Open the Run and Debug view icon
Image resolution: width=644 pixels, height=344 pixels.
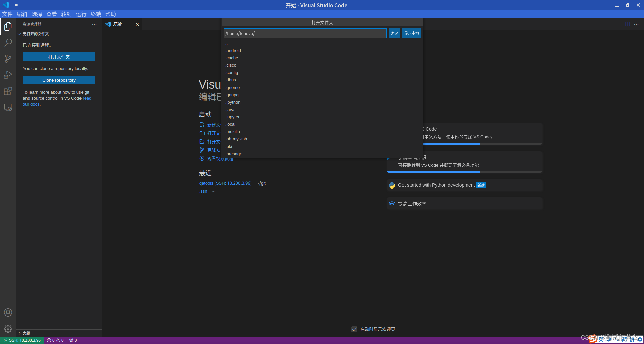(x=8, y=75)
